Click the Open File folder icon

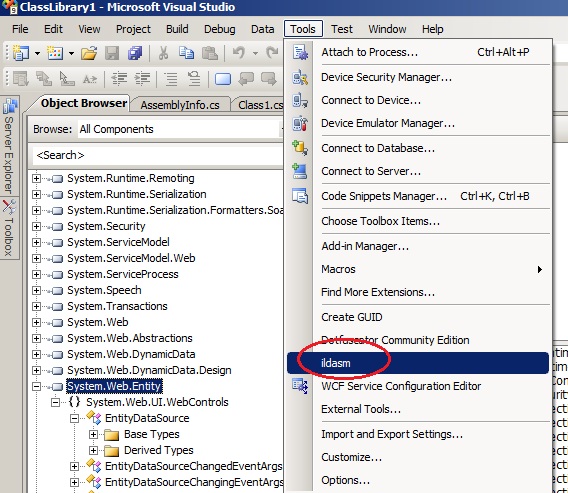[x=89, y=53]
